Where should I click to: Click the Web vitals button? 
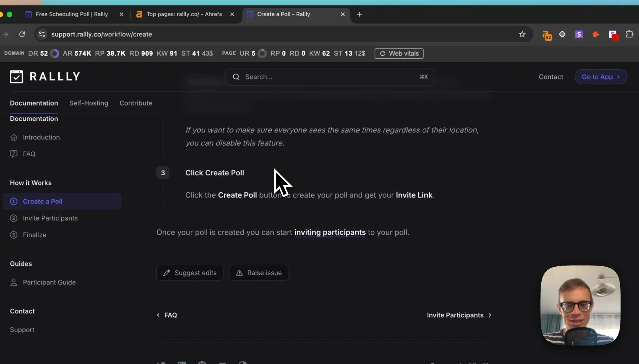(x=399, y=53)
